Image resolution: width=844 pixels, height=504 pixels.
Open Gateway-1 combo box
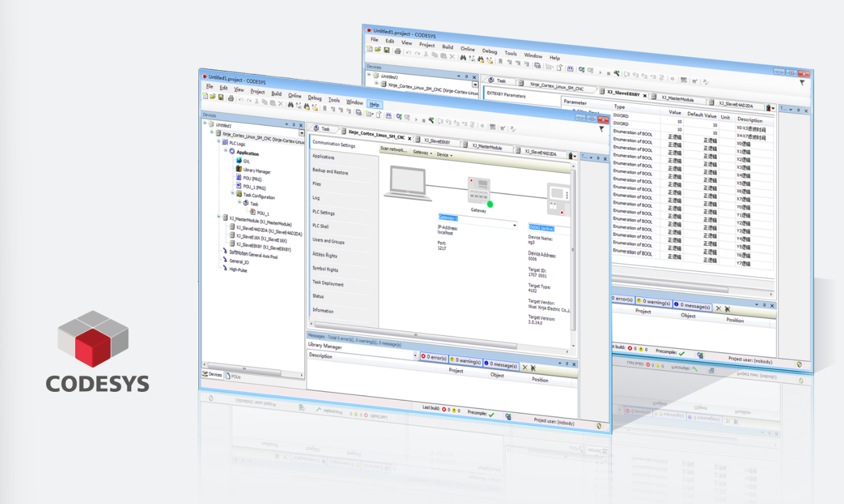click(477, 221)
